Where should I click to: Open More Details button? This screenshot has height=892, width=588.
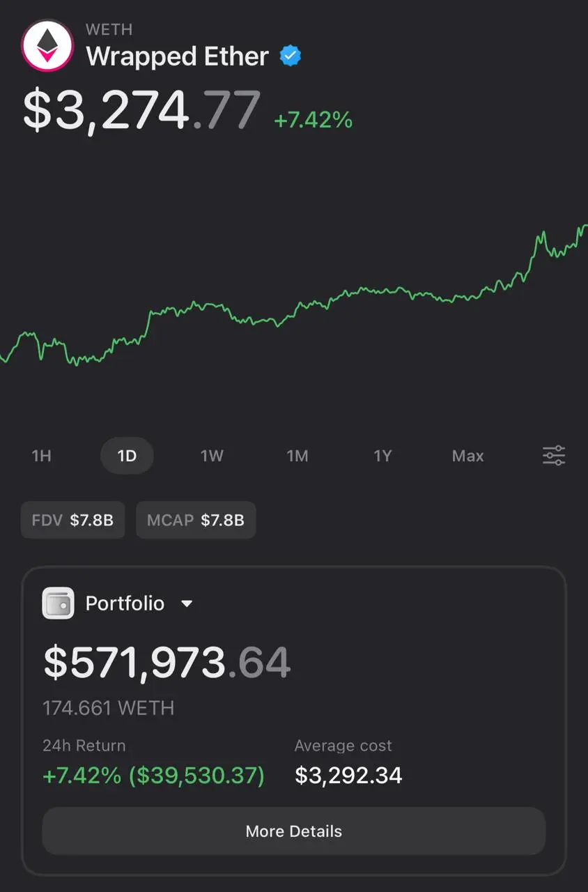pyautogui.click(x=294, y=831)
